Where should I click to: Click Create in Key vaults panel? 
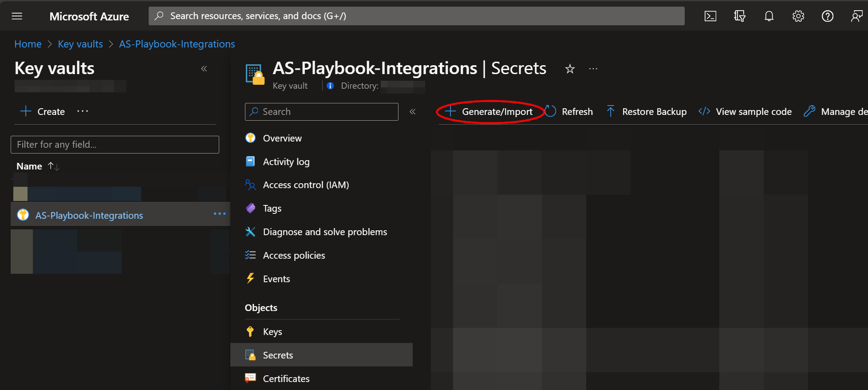coord(43,111)
